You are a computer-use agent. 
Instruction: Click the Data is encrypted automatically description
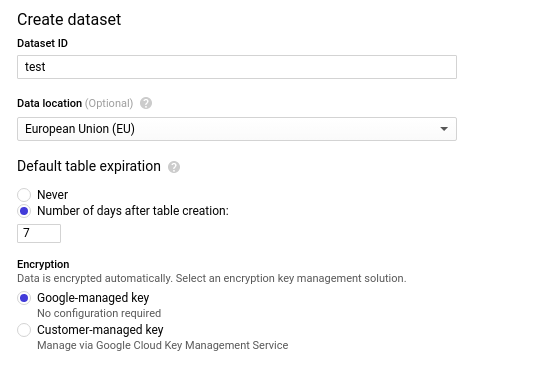(212, 278)
